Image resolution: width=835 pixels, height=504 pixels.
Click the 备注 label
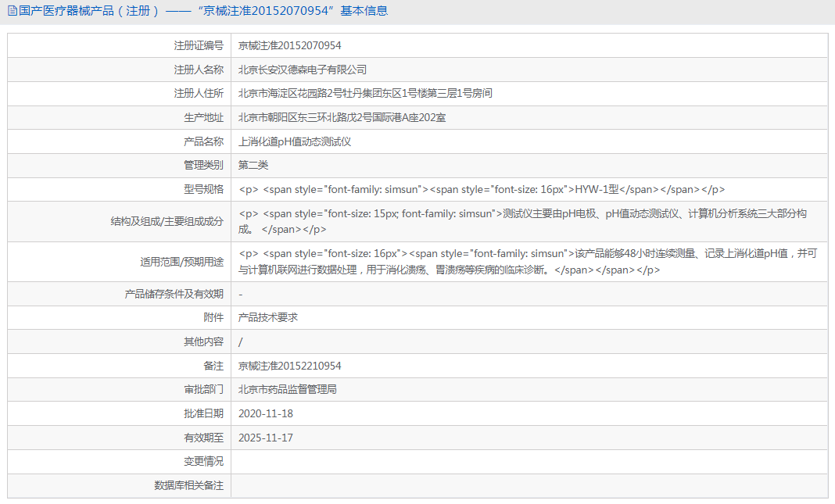click(x=213, y=366)
